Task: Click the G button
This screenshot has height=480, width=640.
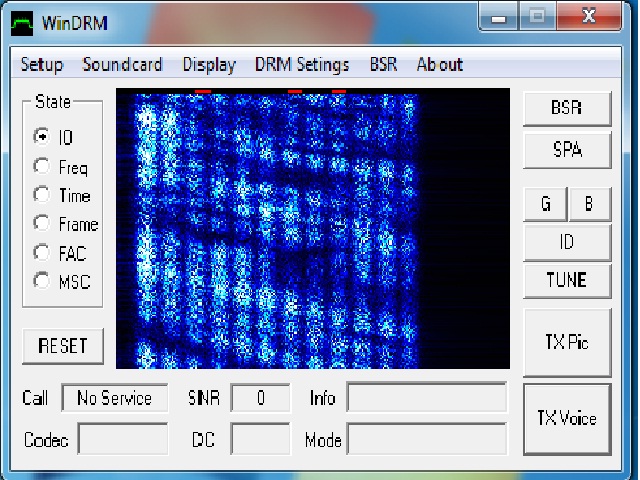Action: click(x=545, y=204)
